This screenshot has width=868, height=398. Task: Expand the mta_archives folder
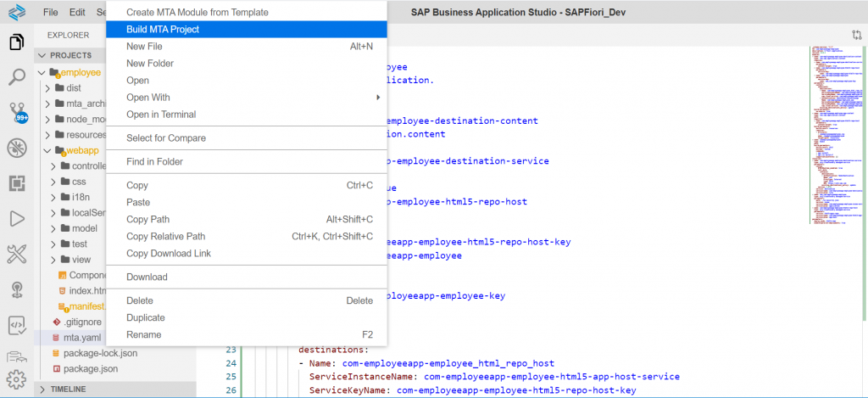pyautogui.click(x=47, y=104)
